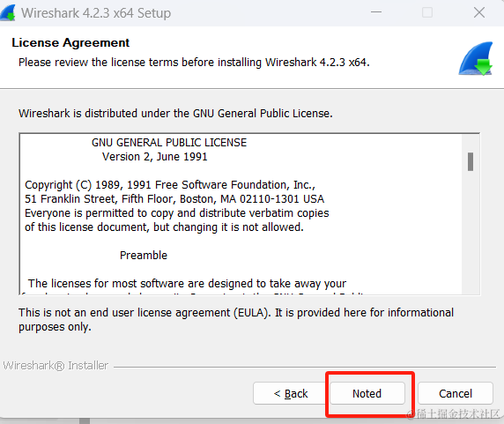Image resolution: width=504 pixels, height=424 pixels.
Task: Click the License Agreement page heading
Action: (70, 43)
